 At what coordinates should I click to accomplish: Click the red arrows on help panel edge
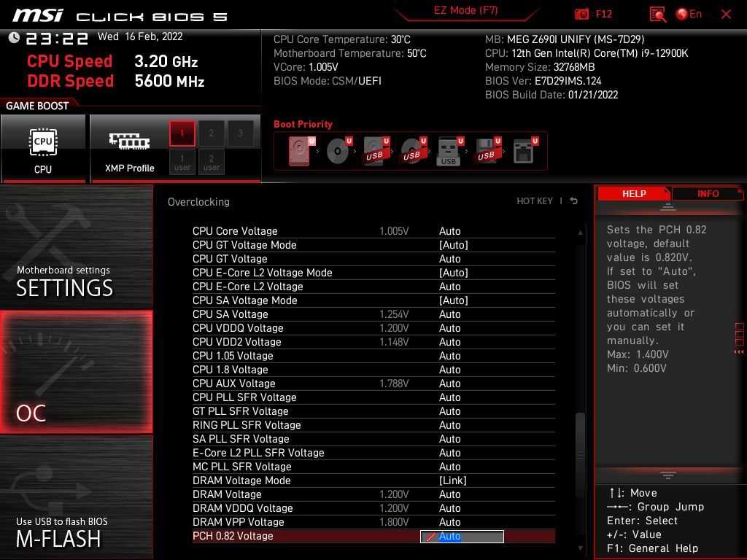coord(738,352)
